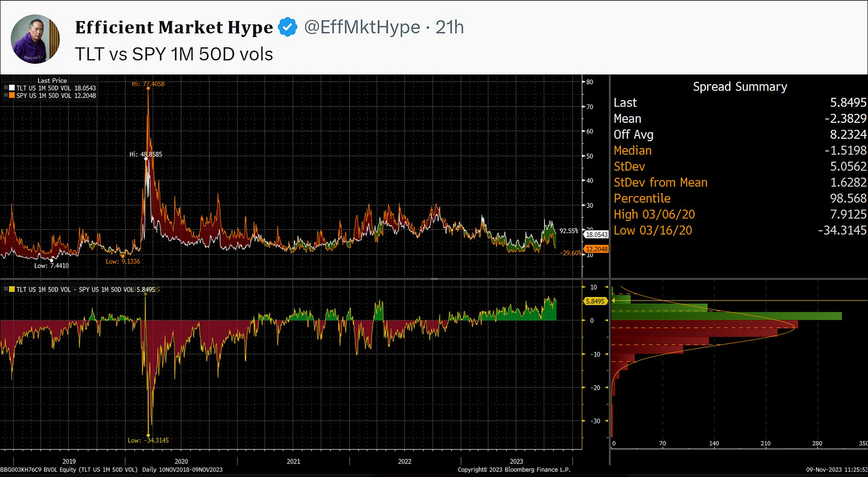Click the 2019 label on the time axis

click(69, 461)
